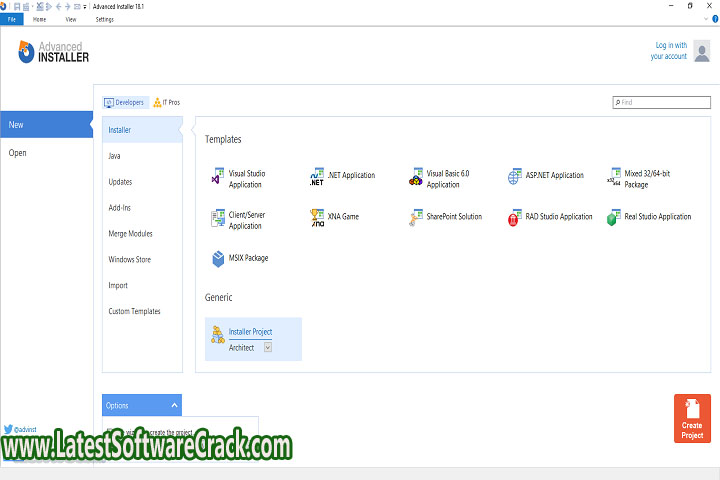Open the File menu

tap(11, 19)
